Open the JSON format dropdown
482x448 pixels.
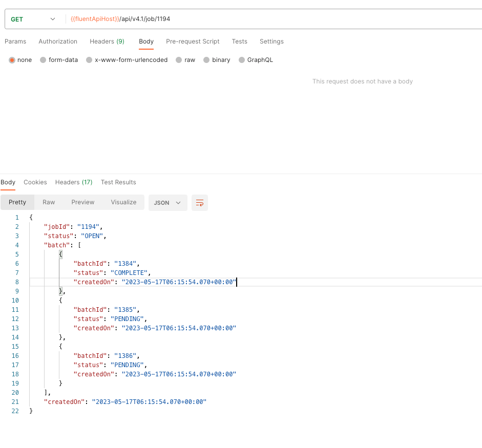click(x=167, y=203)
